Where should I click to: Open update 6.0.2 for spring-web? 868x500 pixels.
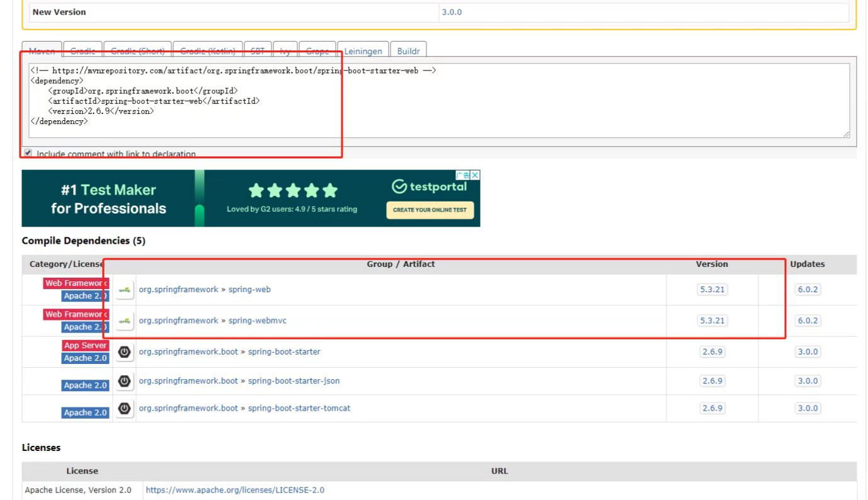tap(808, 290)
